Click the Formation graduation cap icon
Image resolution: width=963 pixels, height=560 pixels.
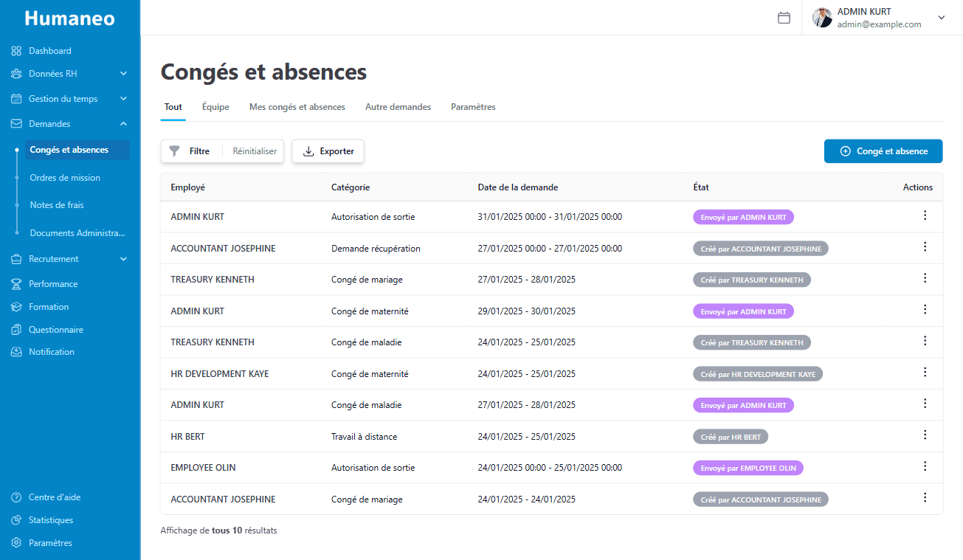click(16, 307)
